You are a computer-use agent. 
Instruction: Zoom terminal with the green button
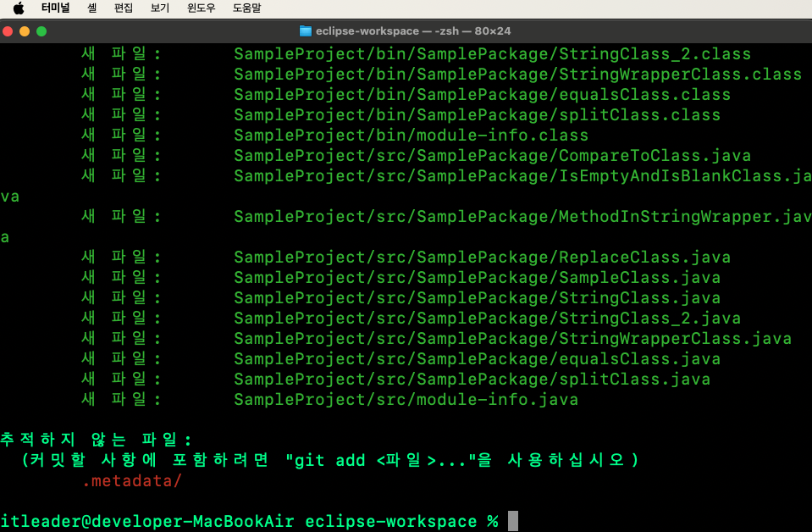(x=41, y=31)
